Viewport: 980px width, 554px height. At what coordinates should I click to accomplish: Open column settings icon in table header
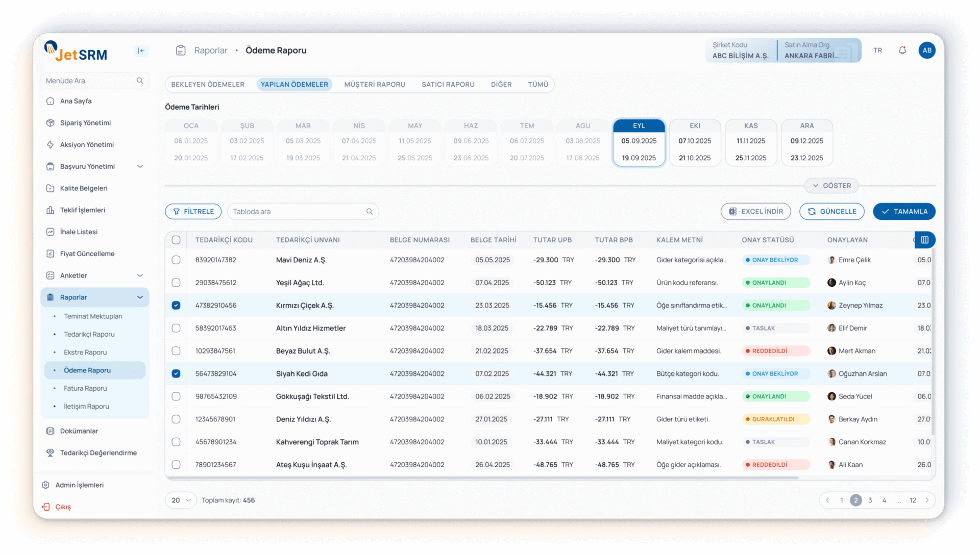924,240
